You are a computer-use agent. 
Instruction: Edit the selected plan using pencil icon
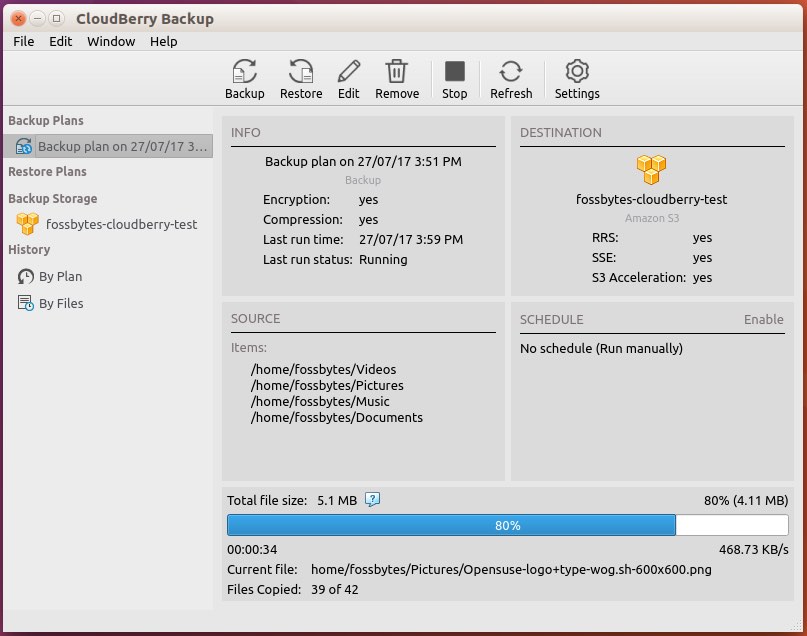pyautogui.click(x=348, y=79)
